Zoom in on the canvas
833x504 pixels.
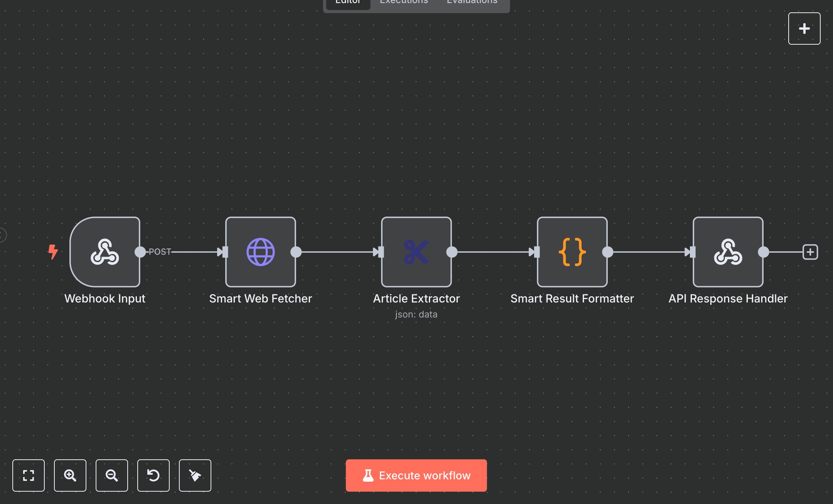pos(70,475)
